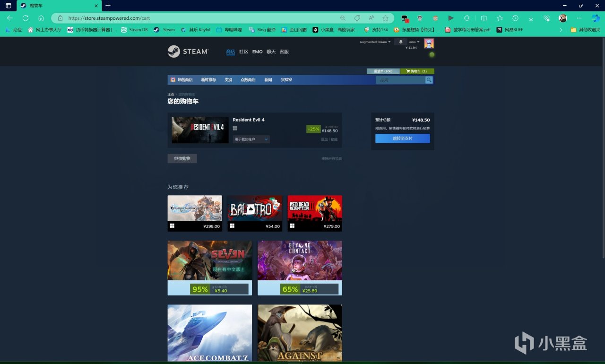Open the 其他收藏夹 bookmarks folder
This screenshot has width=605, height=364.
coord(585,30)
